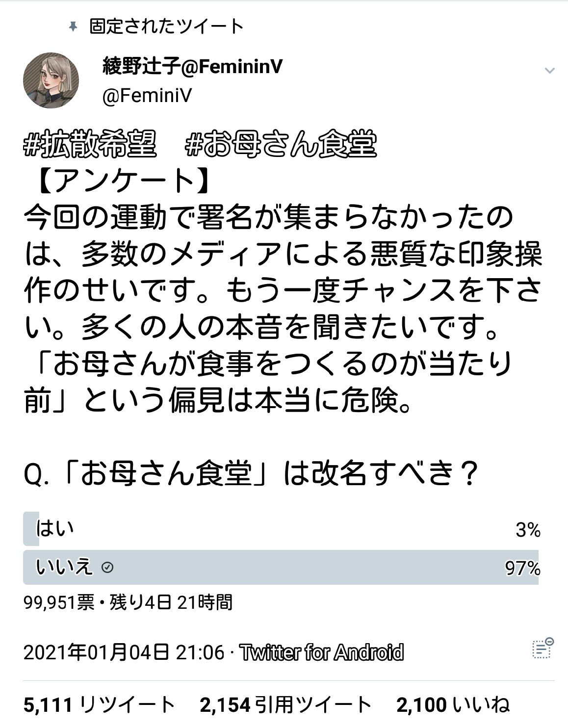Open the #お母さん食堂 hashtag
This screenshot has width=568, height=728.
(x=281, y=144)
